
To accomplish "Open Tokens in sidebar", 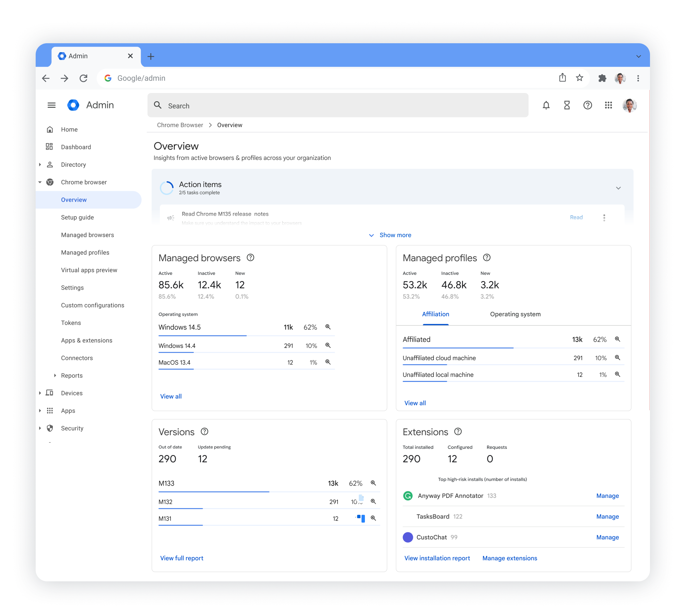I will (x=71, y=323).
